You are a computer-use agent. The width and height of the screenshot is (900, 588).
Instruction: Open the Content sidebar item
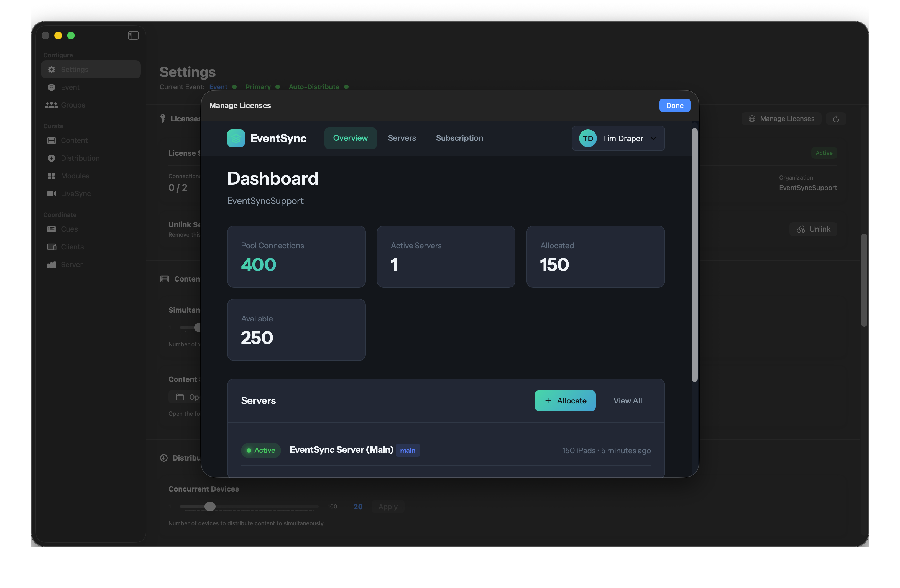point(91,141)
